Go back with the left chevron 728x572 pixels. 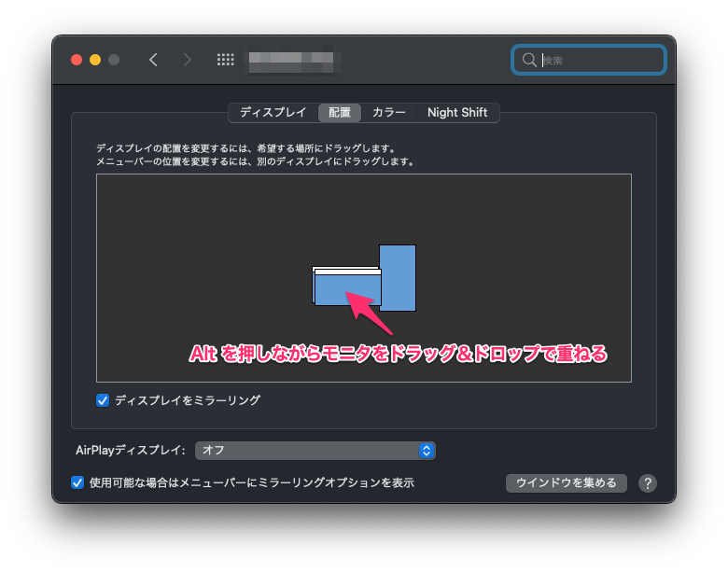[153, 60]
